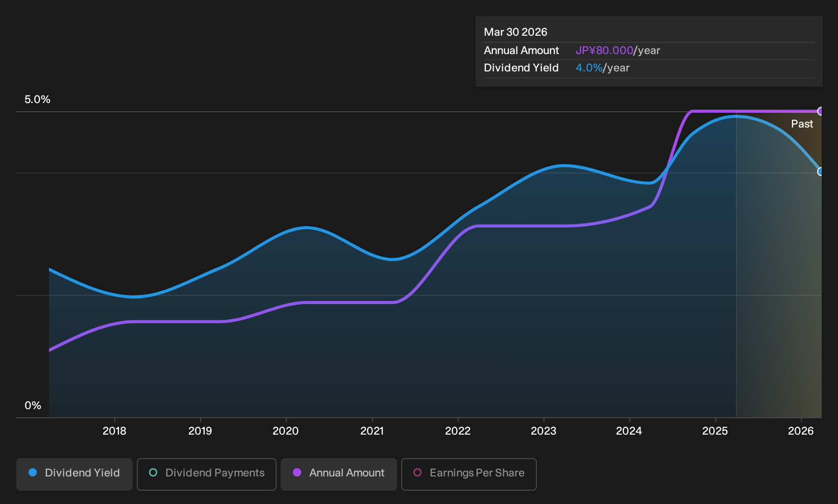Toggle the Annual Amount series
838x504 pixels.
[x=339, y=474]
